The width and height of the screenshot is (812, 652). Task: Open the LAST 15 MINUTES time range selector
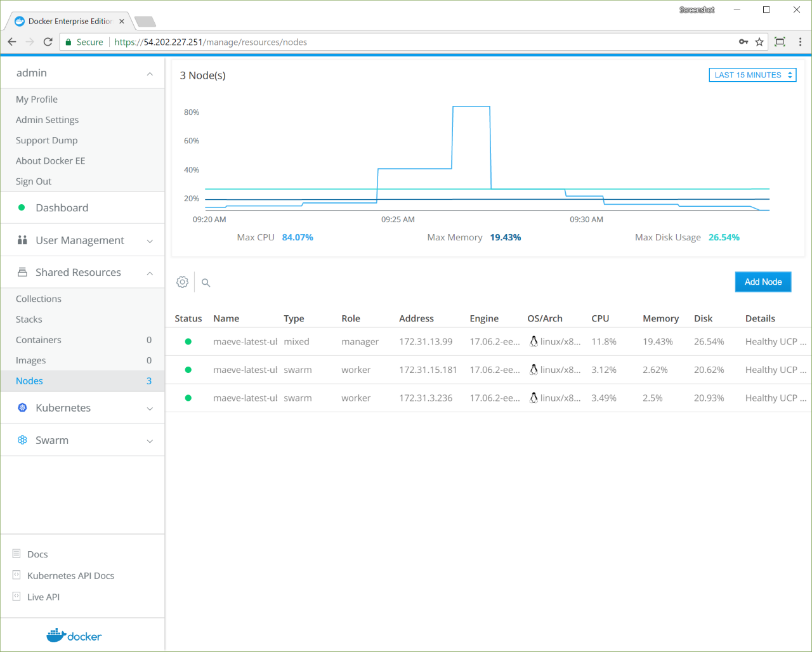click(752, 74)
